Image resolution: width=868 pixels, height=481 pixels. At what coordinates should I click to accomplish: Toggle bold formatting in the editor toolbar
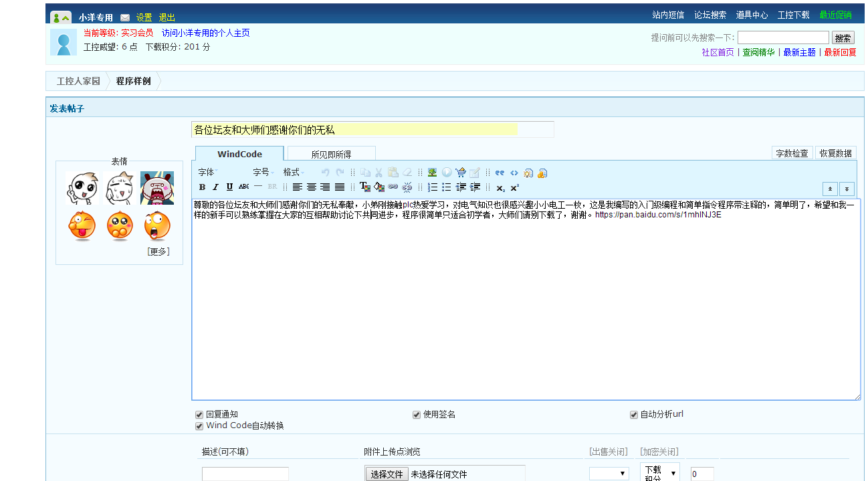pyautogui.click(x=203, y=187)
